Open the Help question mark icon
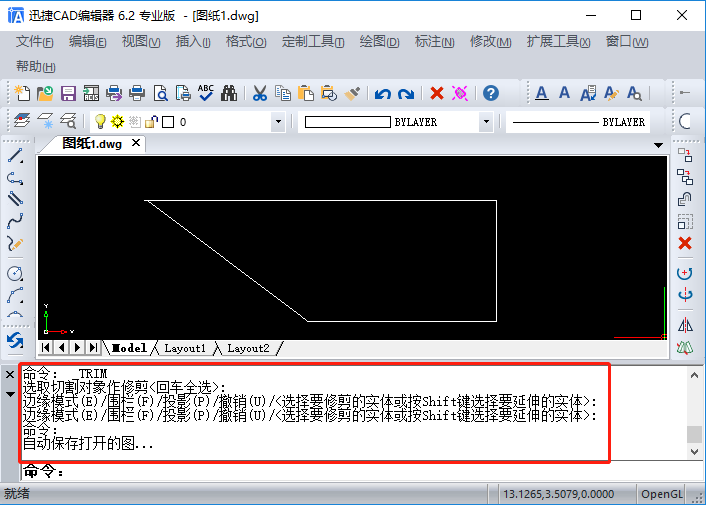This screenshot has height=505, width=706. click(491, 93)
